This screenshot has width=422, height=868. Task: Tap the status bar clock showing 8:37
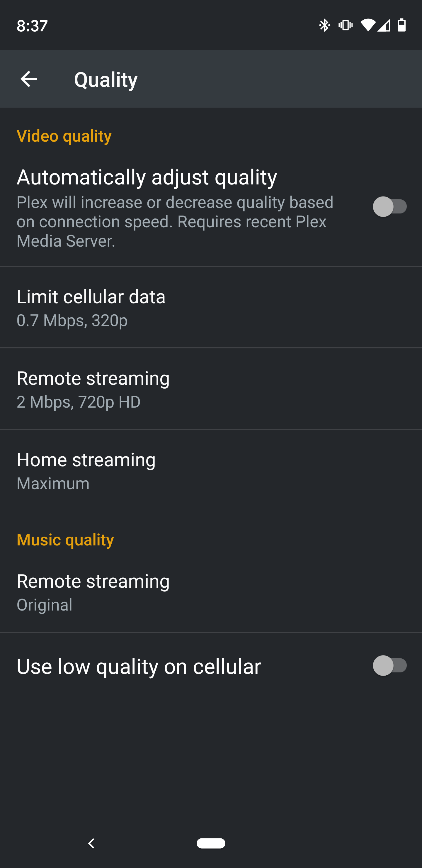(32, 26)
